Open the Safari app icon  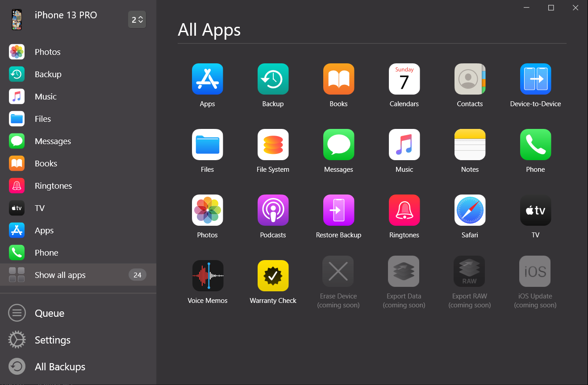[x=470, y=210]
